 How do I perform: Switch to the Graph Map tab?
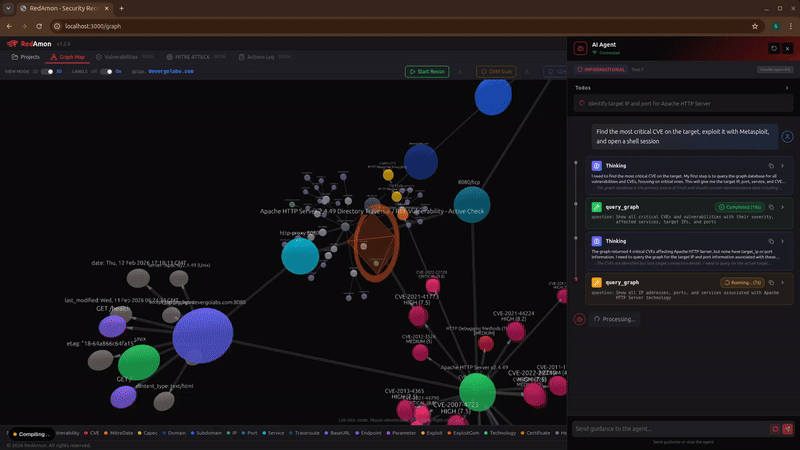click(67, 57)
